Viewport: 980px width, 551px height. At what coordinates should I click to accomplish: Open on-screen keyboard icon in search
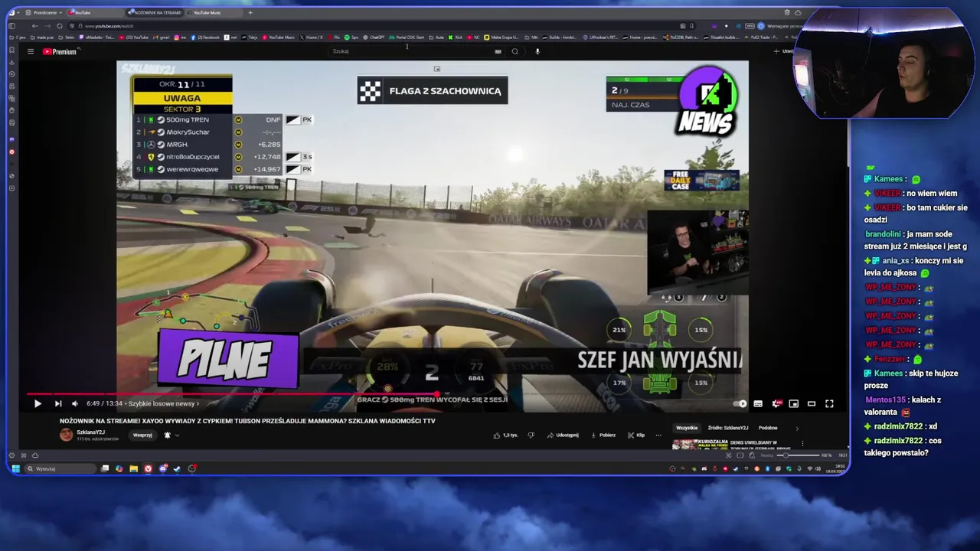pos(498,51)
